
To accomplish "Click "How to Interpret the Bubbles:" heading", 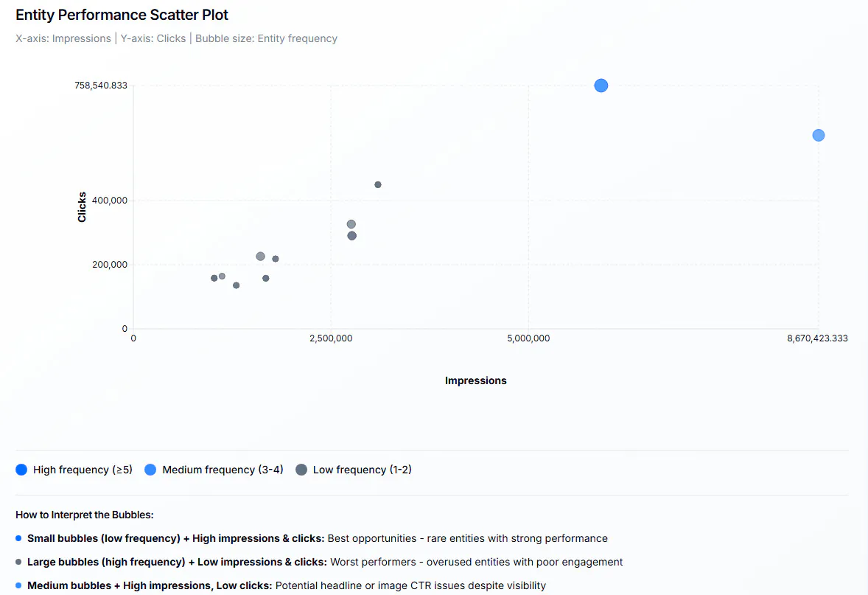I will point(85,515).
